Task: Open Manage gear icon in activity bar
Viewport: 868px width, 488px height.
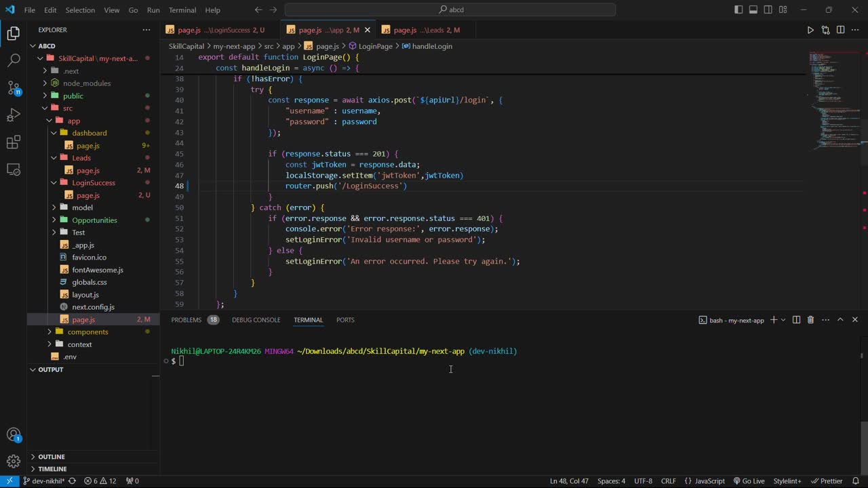Action: tap(14, 462)
